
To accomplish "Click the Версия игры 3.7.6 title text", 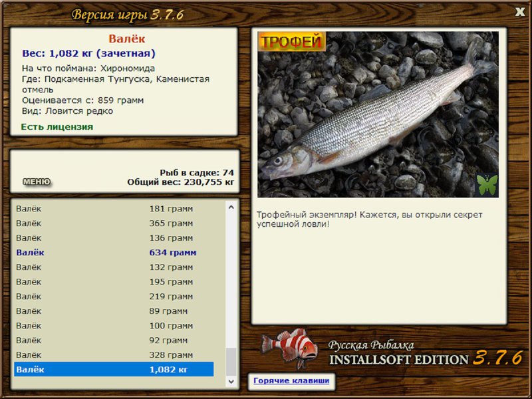I will click(128, 15).
